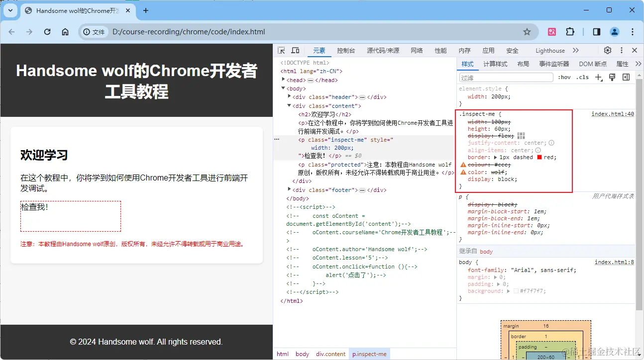Expand the border shorthand property triangle

tap(495, 157)
